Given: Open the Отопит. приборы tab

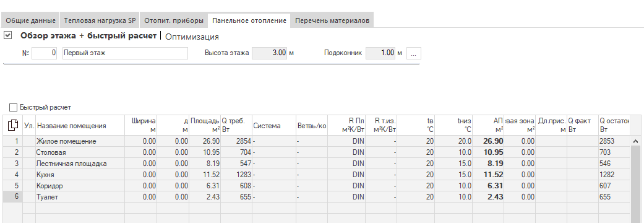Looking at the screenshot, I should (x=174, y=20).
